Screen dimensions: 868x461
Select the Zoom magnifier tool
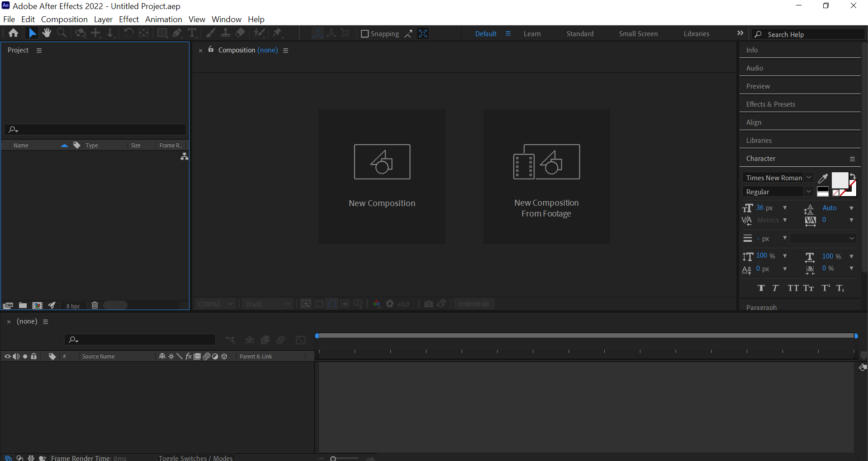click(x=62, y=33)
